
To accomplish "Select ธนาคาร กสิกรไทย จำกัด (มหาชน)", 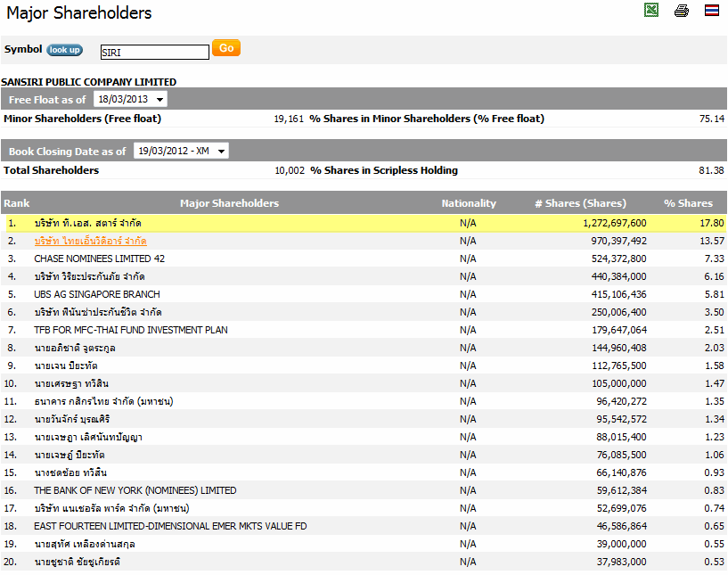I will tap(103, 401).
